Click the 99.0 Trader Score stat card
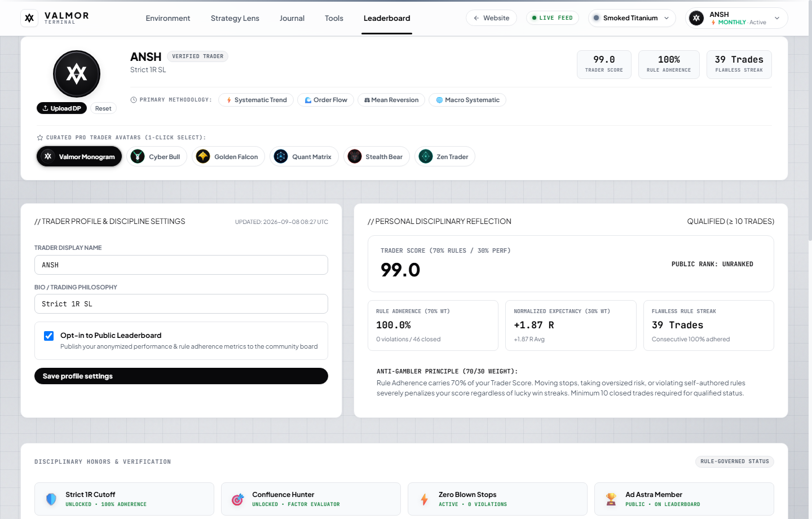 point(604,64)
